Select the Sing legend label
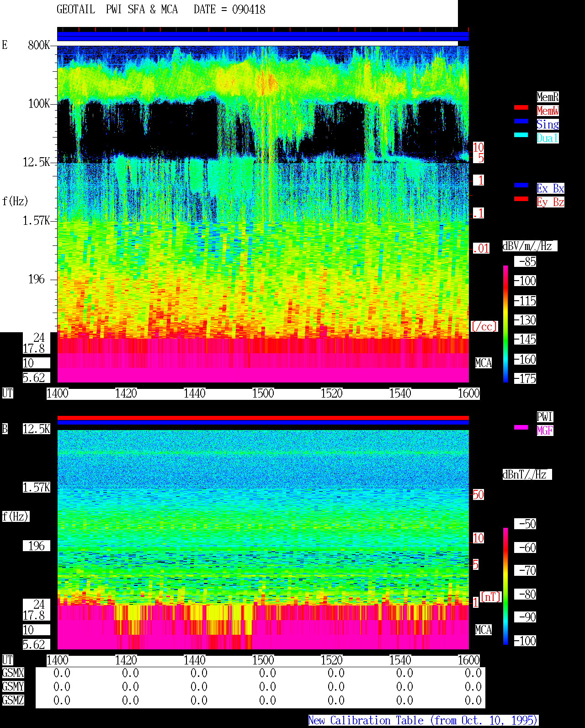585x728 pixels. 548,124
